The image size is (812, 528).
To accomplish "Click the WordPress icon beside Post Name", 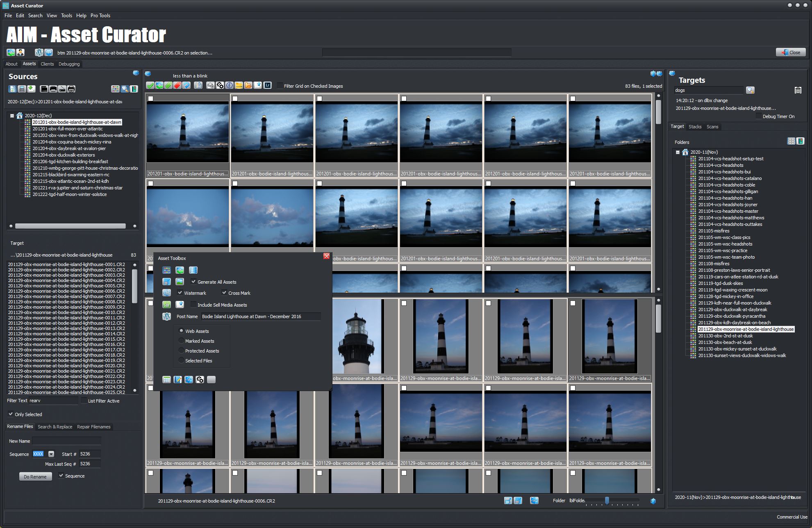I will (x=166, y=316).
